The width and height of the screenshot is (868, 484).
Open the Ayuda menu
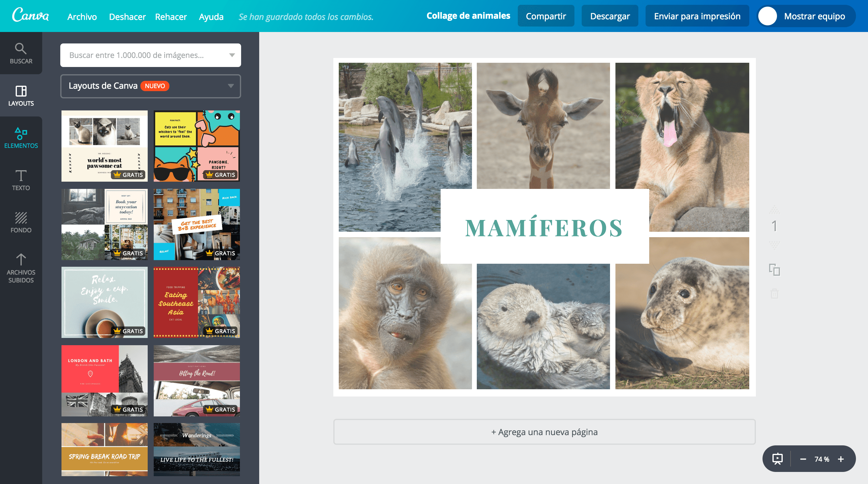click(x=211, y=16)
